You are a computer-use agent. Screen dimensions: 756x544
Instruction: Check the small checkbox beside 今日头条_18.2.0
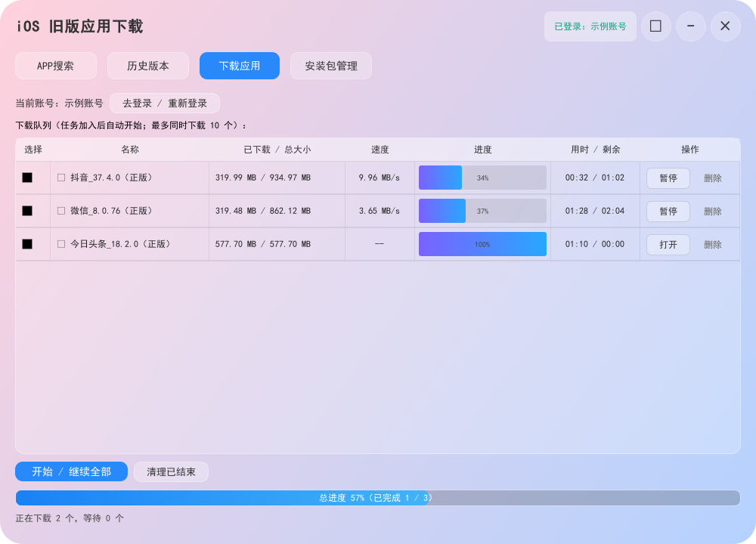tap(61, 244)
